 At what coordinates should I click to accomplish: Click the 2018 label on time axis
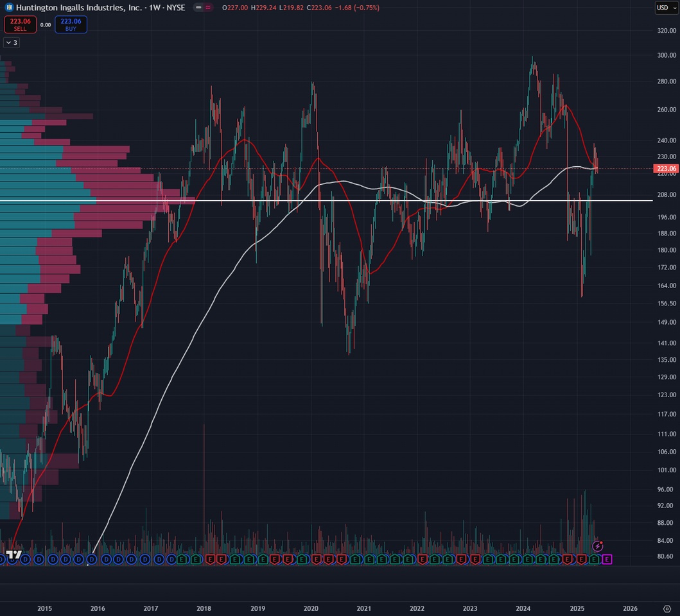point(204,609)
